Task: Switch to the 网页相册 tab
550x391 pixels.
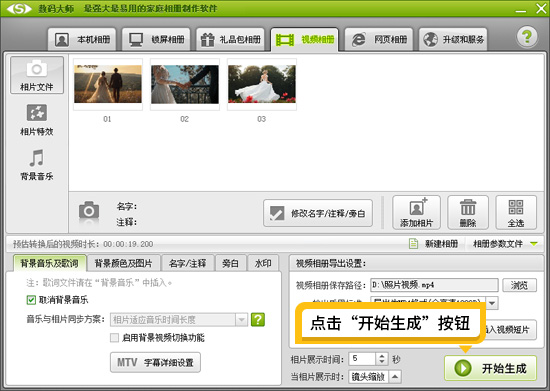Action: coord(379,39)
